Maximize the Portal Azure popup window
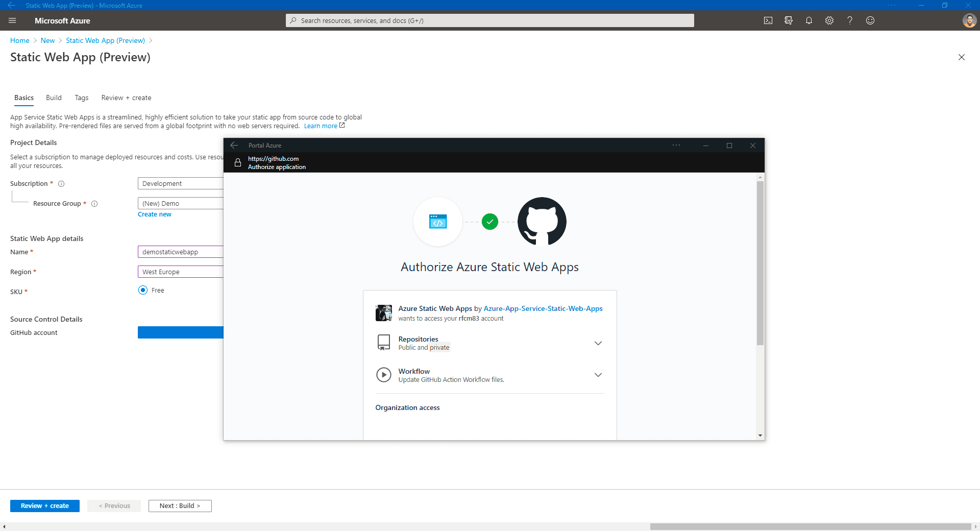This screenshot has height=531, width=980. click(729, 146)
